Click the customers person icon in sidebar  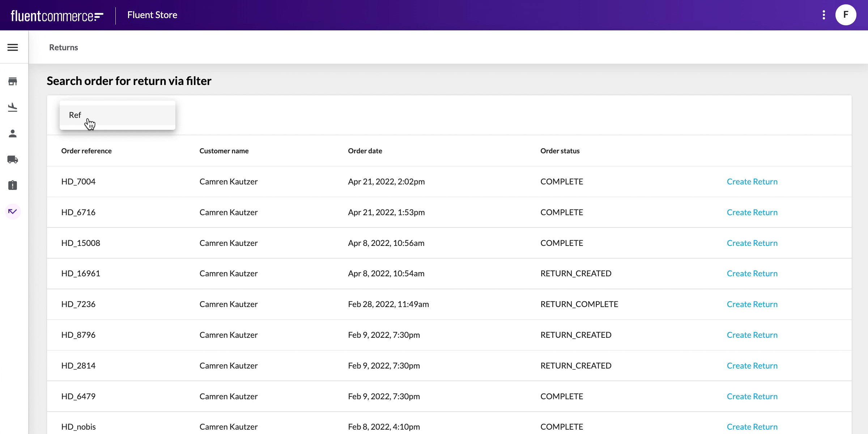click(x=13, y=133)
